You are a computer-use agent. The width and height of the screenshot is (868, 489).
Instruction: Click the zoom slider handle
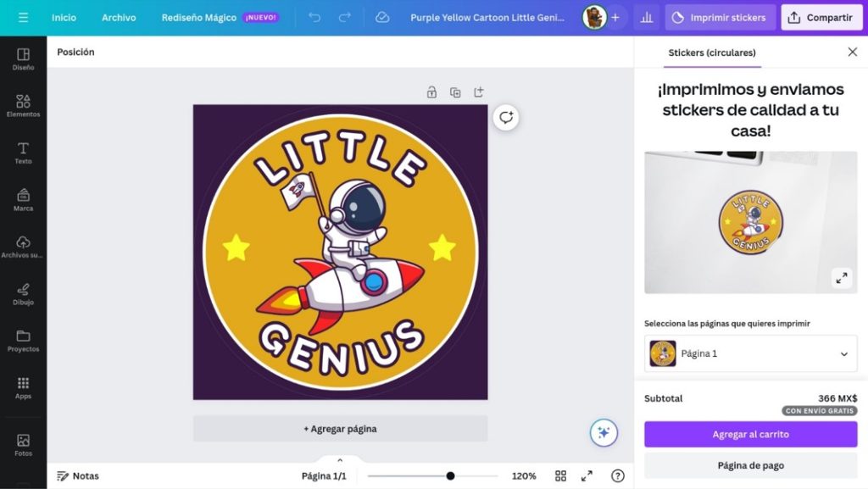pyautogui.click(x=450, y=475)
